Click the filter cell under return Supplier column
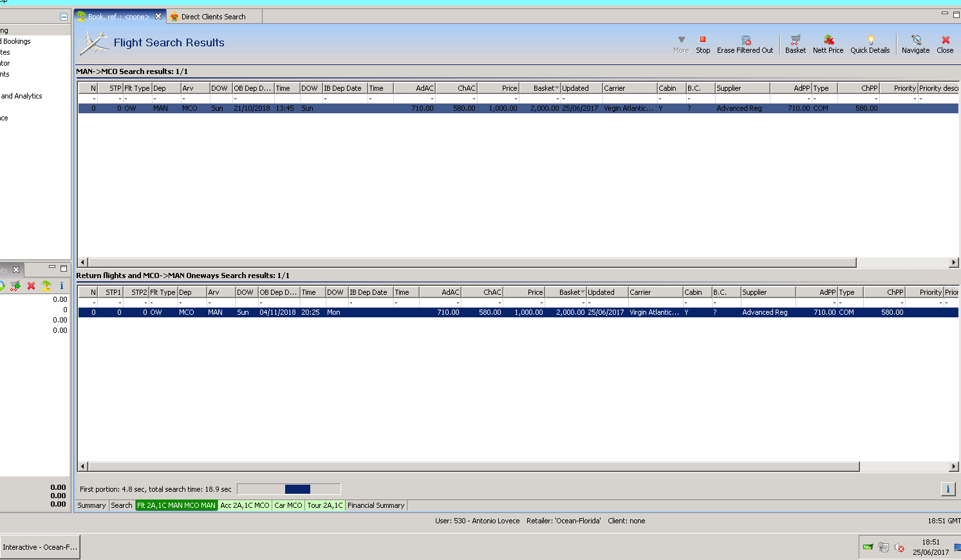Screen dimensions: 961x560 tap(768, 303)
